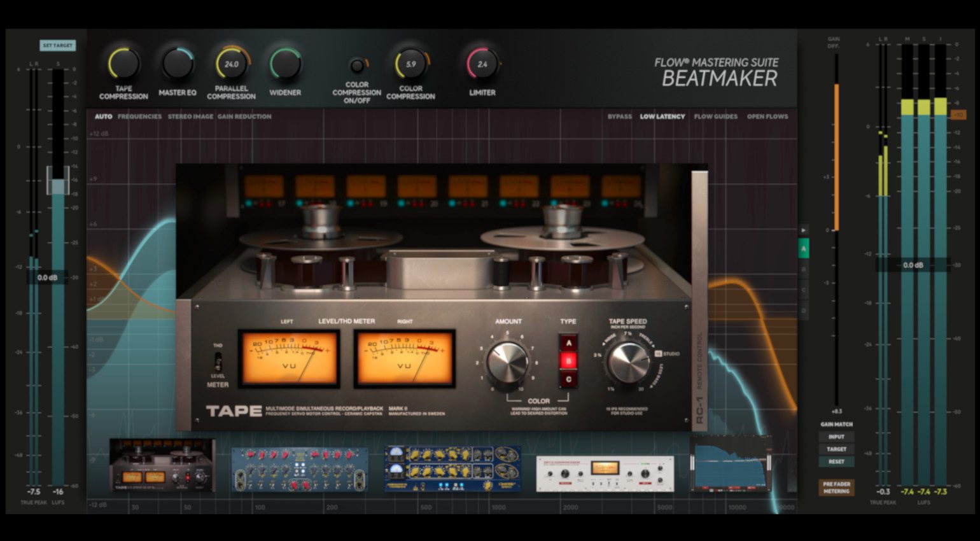Flip the THD/LEVEL meter switch
Image resolution: width=980 pixels, height=541 pixels.
220,363
